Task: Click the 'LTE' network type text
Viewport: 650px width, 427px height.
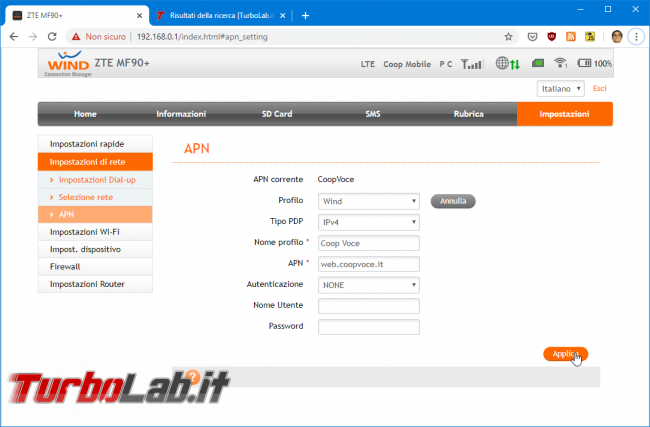Action: pyautogui.click(x=368, y=64)
